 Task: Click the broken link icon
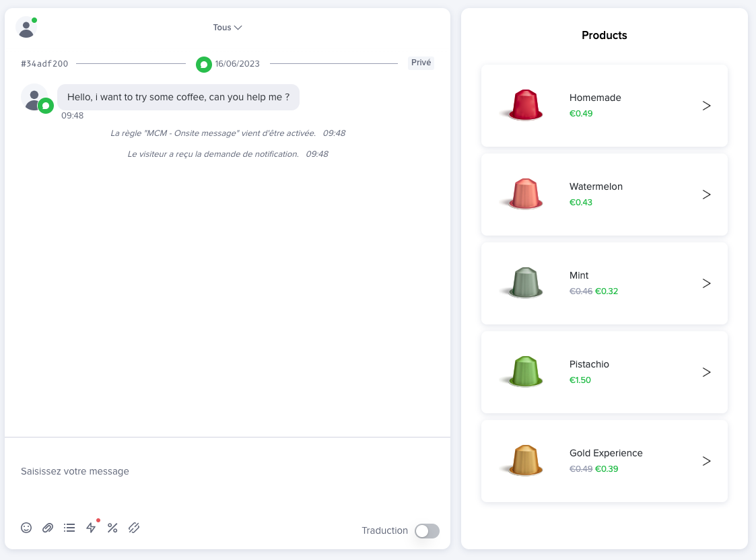tap(134, 528)
